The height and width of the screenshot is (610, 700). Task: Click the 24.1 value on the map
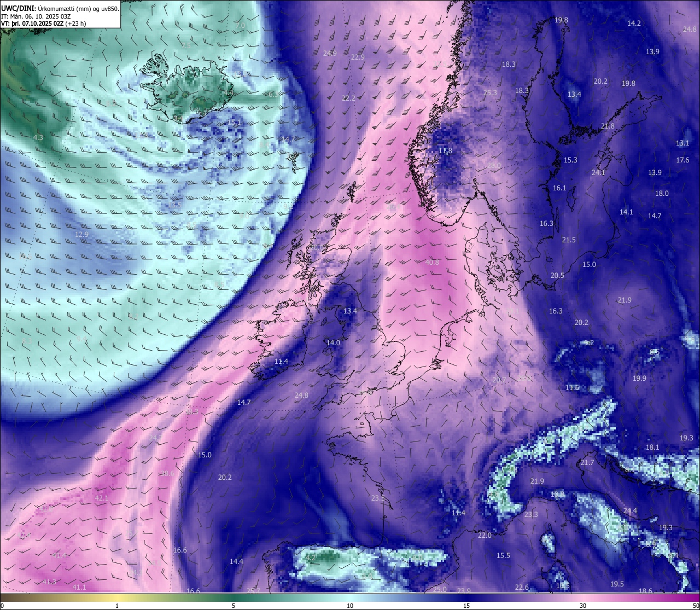(x=598, y=172)
